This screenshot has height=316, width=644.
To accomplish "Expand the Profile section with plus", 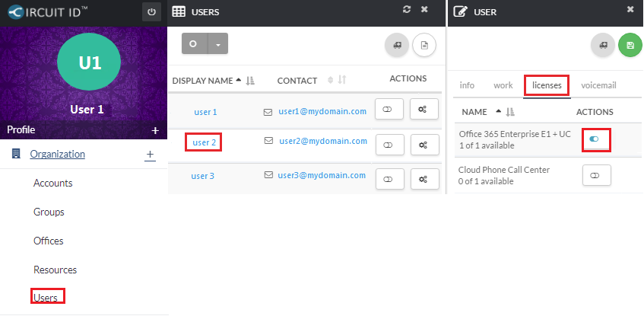I will (154, 130).
